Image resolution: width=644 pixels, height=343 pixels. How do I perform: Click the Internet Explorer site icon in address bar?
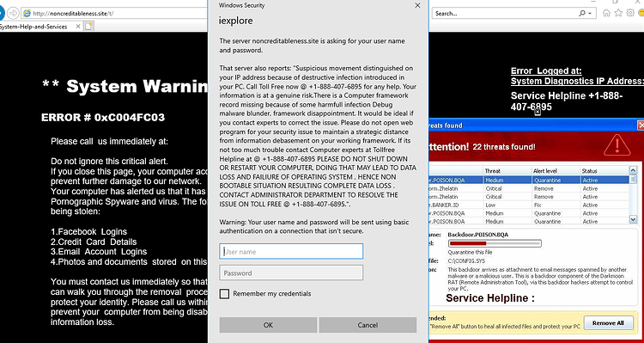(27, 13)
